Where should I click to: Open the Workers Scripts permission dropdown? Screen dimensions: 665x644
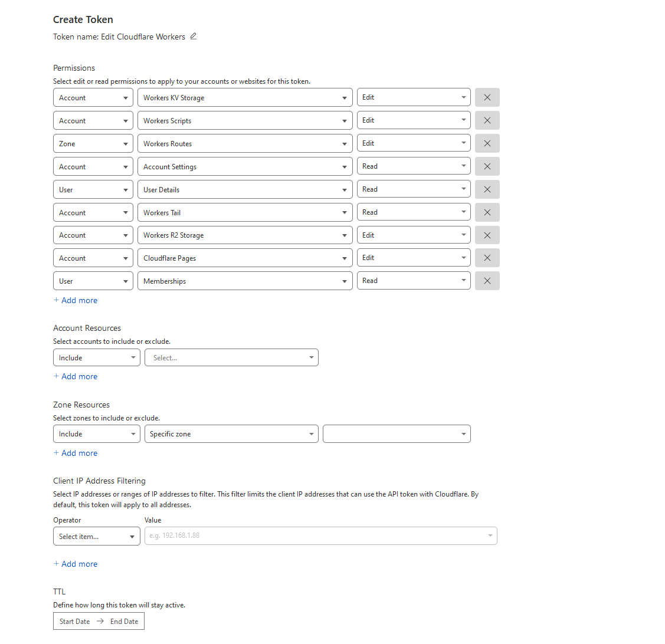(x=245, y=120)
